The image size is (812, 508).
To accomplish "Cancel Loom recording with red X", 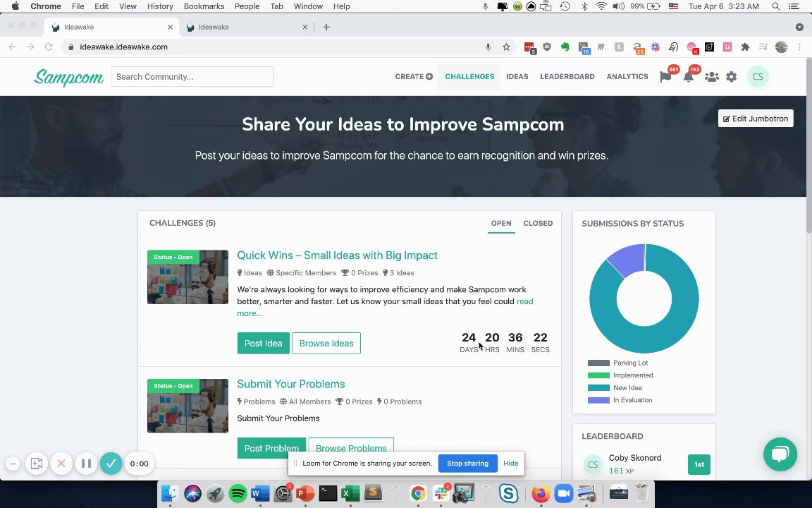I will coord(61,464).
